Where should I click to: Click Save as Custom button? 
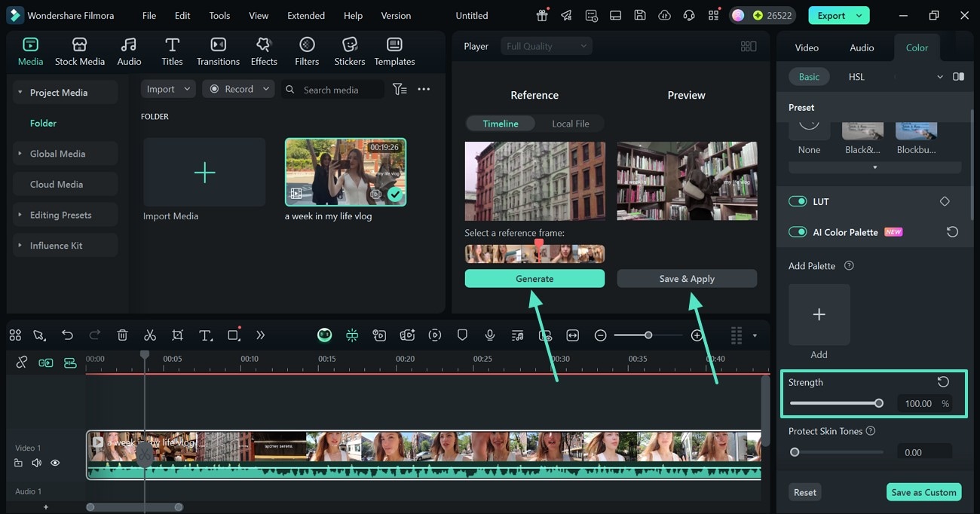[923, 492]
